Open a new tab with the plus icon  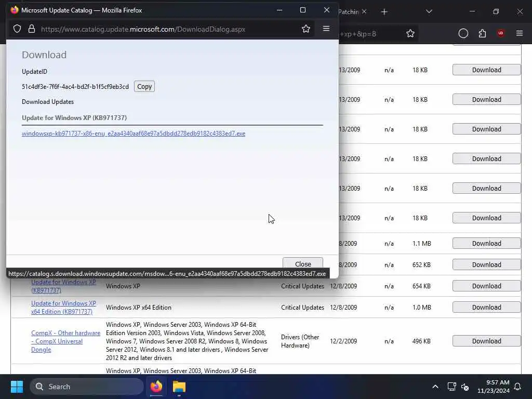(x=384, y=12)
